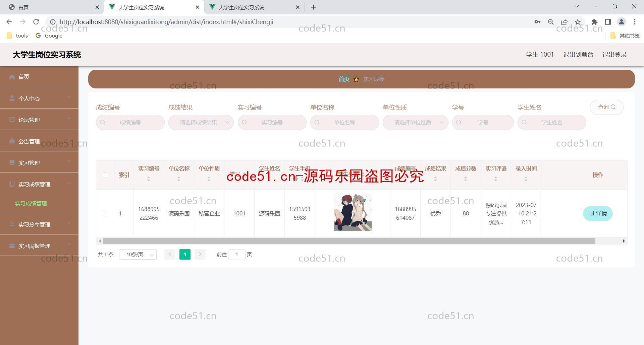The image size is (644, 345).
Task: Sort by 单位名称 column arrows
Action: tap(179, 179)
